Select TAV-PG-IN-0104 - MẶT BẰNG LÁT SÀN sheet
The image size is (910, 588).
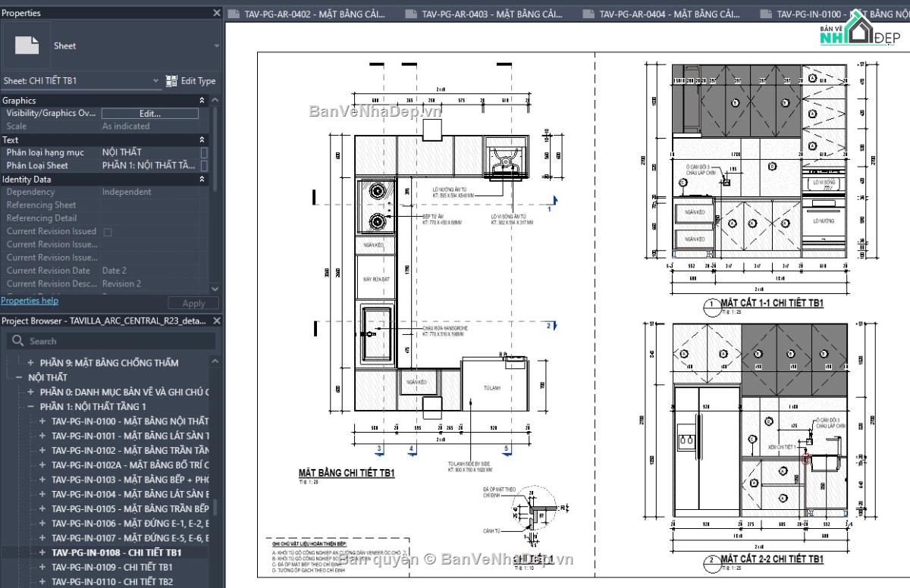(130, 494)
